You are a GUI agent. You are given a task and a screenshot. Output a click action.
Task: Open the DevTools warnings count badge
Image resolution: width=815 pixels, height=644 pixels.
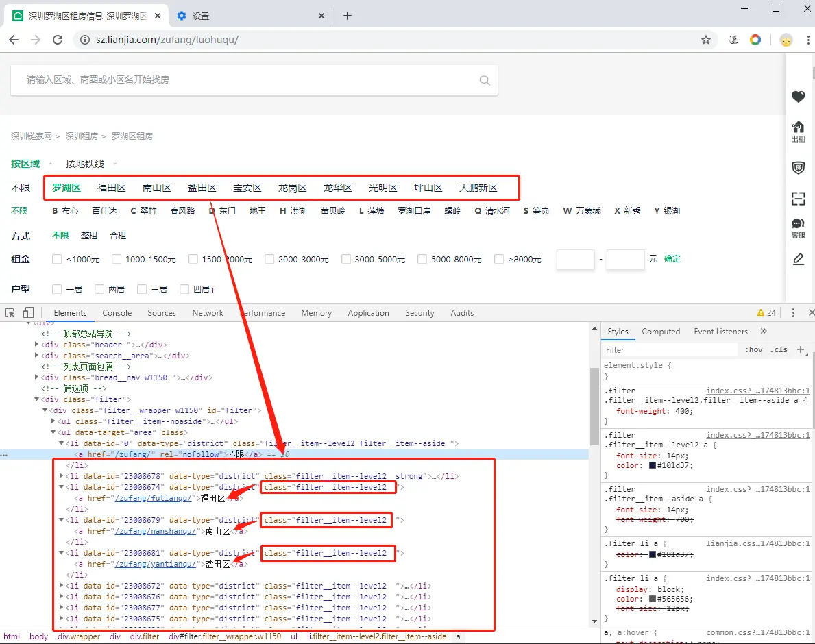766,312
